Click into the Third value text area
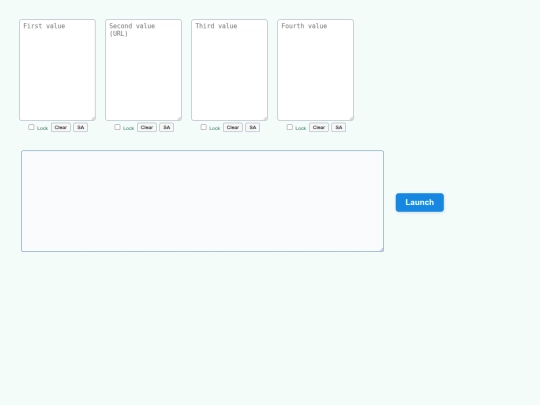The width and height of the screenshot is (540, 405). point(230,70)
